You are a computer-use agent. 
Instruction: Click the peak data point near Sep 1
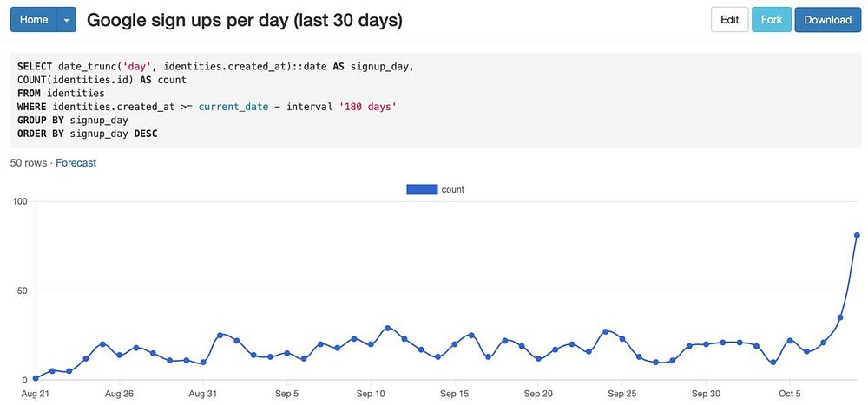tap(220, 335)
